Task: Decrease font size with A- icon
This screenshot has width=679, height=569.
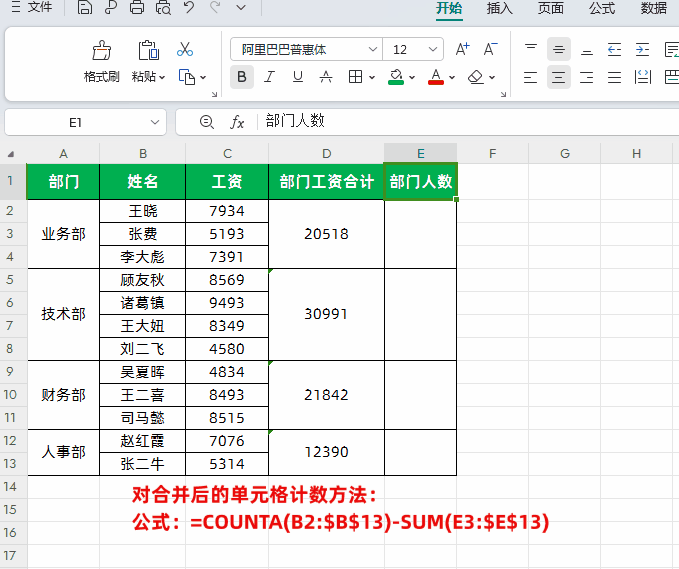Action: 490,49
